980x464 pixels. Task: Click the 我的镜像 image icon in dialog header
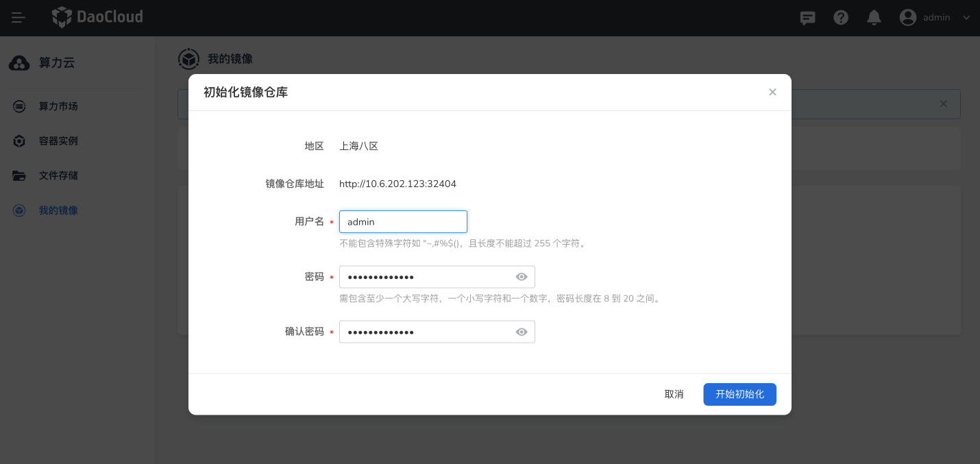click(188, 59)
